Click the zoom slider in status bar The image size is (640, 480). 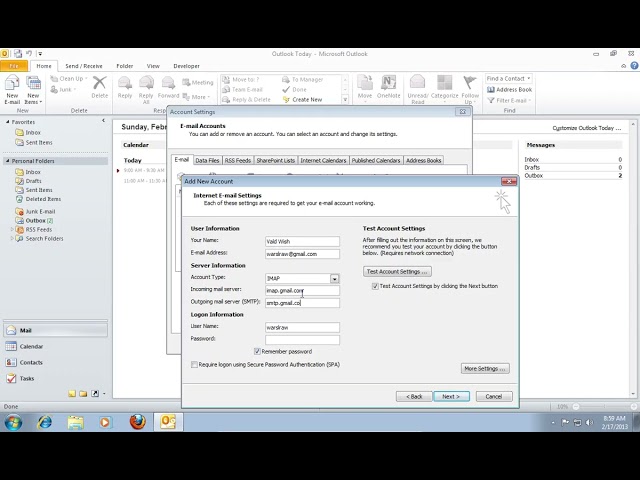604,407
